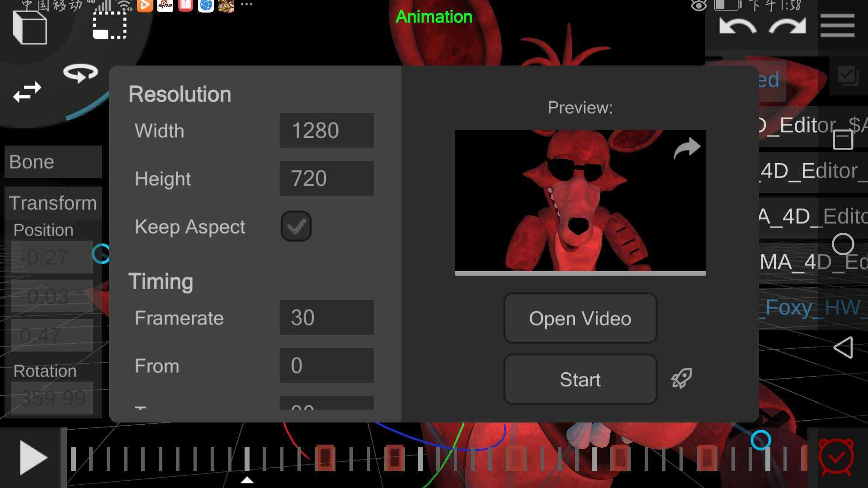The image size is (868, 488).
Task: Click the Position Z value 0.47
Action: tap(52, 335)
